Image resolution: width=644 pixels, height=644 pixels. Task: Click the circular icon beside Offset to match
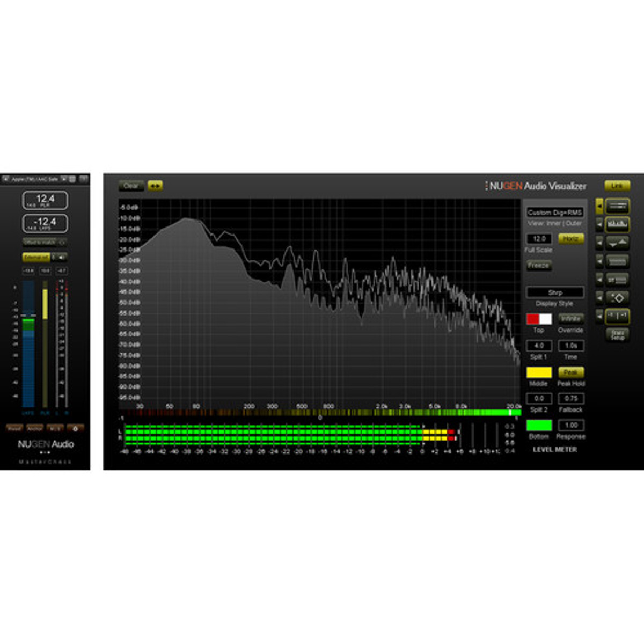click(x=62, y=243)
